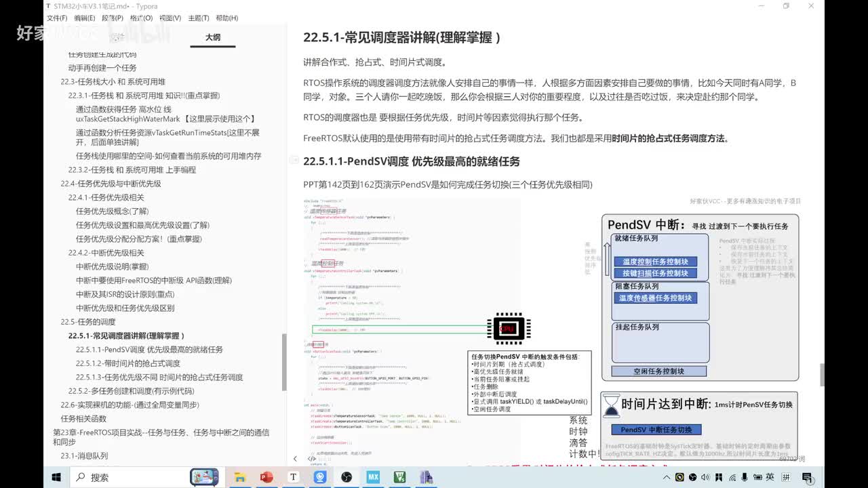
Task: Jump to 任务优先级分配分配方案!(重点掌握)
Action: pos(138,239)
